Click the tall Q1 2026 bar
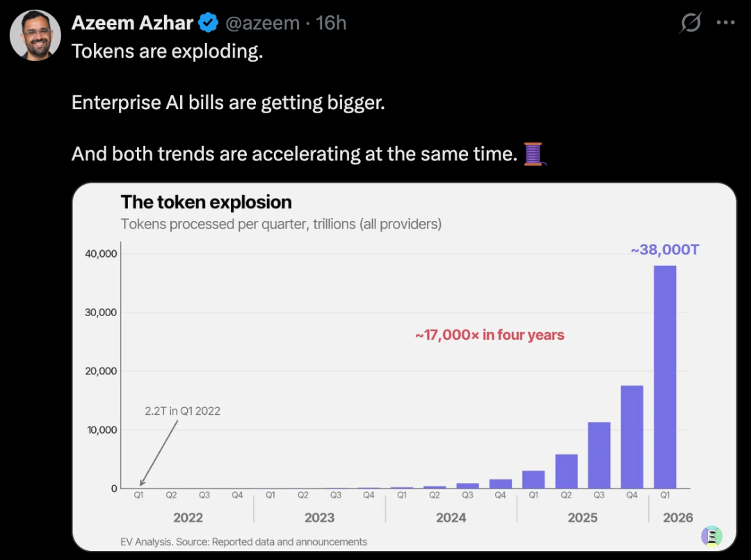This screenshot has width=751, height=560. click(665, 377)
